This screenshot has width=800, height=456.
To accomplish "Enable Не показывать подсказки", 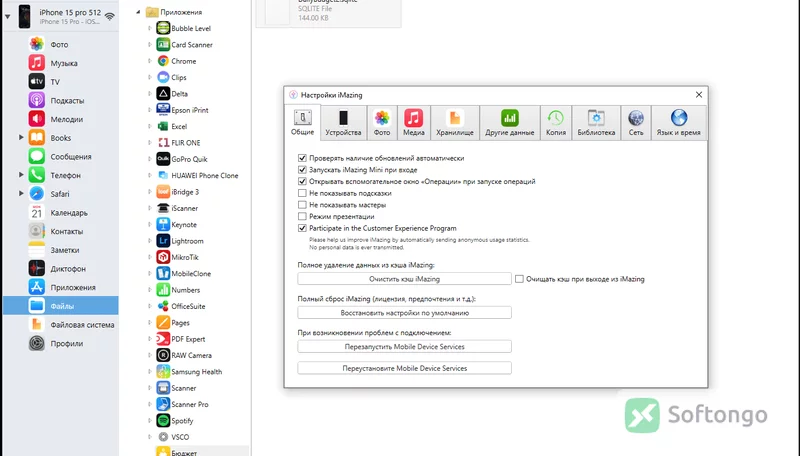I will point(302,193).
